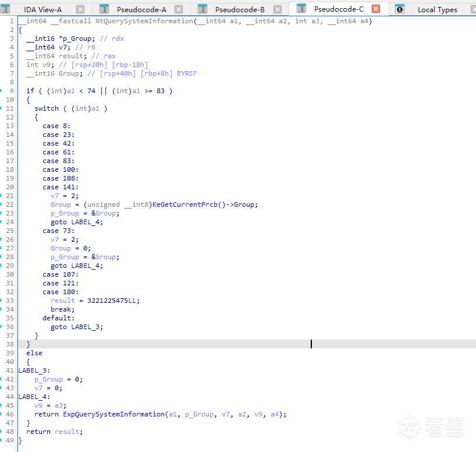Screen dimensions: 476x452
Task: Click line number 9 breakpoint dot
Action: [1, 91]
